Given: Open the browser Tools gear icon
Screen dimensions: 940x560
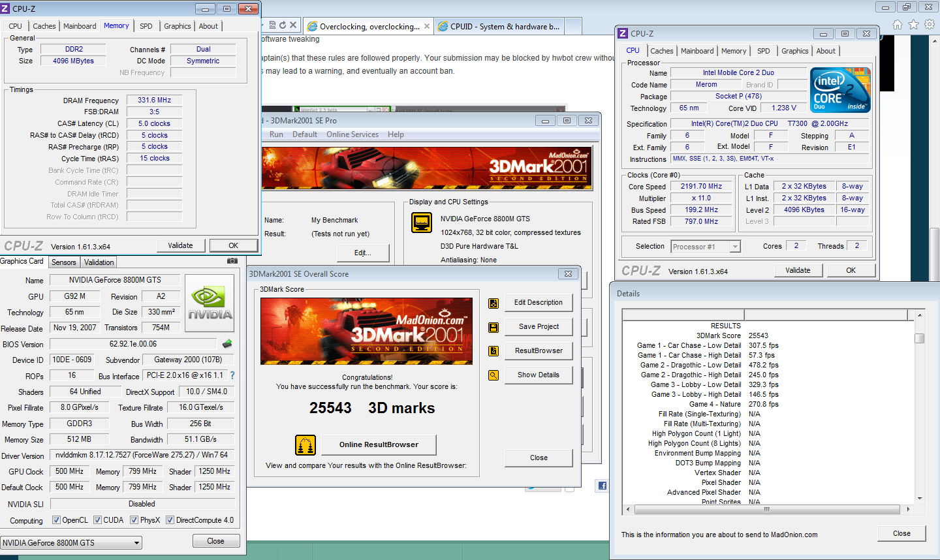Looking at the screenshot, I should tap(930, 24).
